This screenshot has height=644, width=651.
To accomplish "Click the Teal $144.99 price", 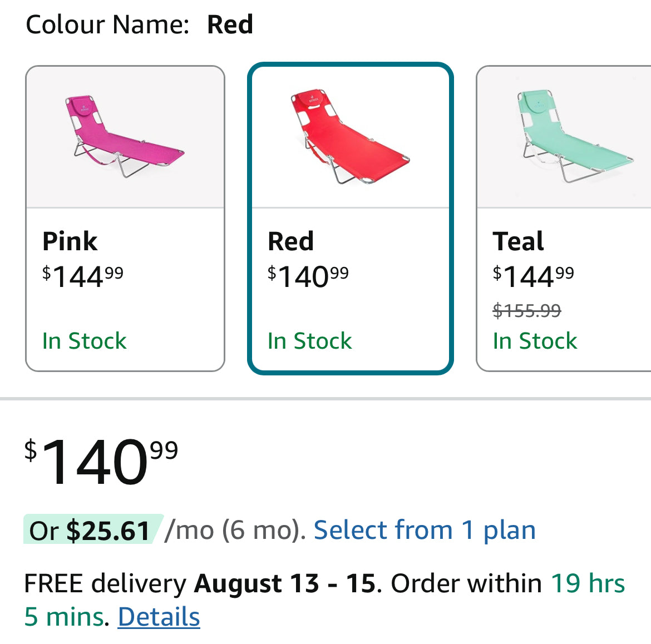I will tap(534, 276).
